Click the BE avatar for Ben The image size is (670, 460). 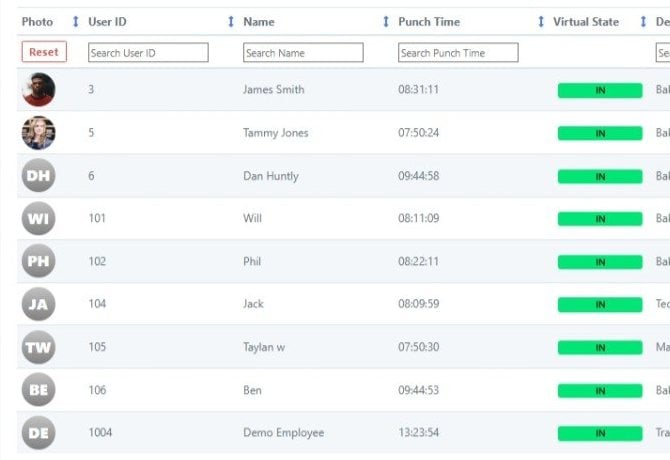[38, 390]
